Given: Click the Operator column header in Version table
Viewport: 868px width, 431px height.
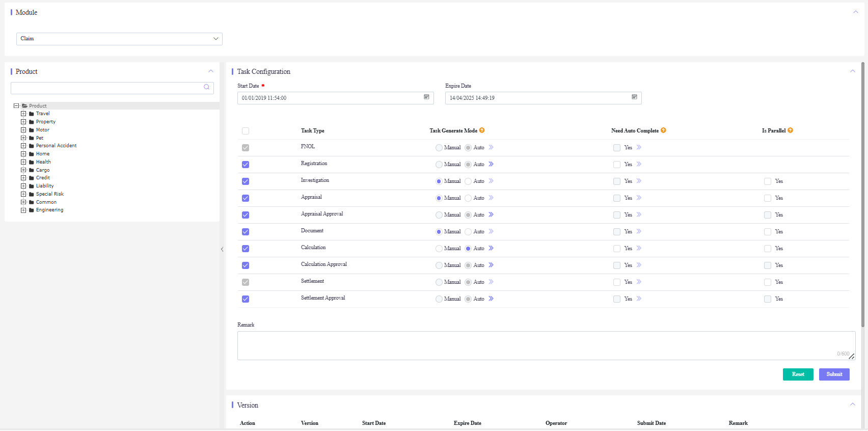Looking at the screenshot, I should coord(556,423).
